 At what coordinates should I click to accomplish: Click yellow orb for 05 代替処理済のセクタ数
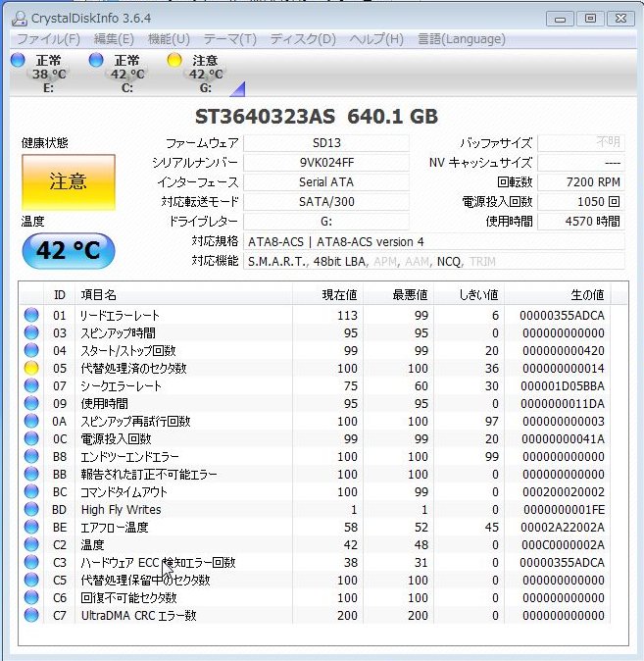31,368
